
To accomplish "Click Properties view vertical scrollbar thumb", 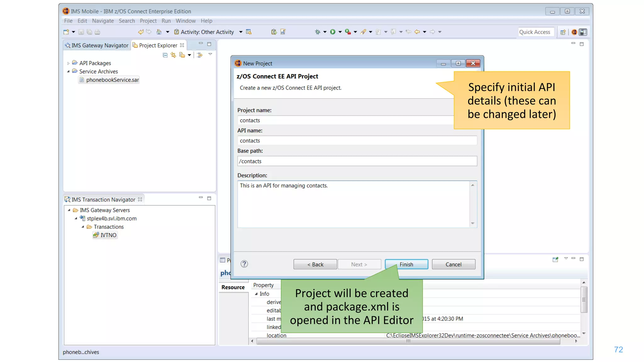I will (584, 299).
